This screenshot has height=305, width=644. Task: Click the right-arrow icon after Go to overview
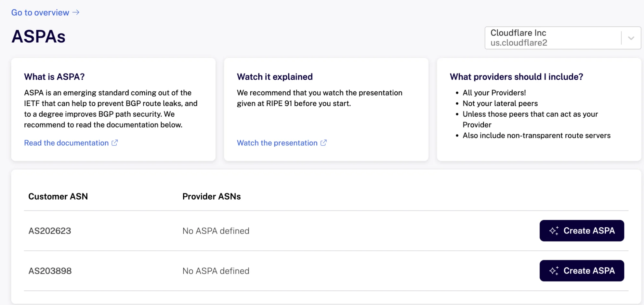(x=75, y=13)
